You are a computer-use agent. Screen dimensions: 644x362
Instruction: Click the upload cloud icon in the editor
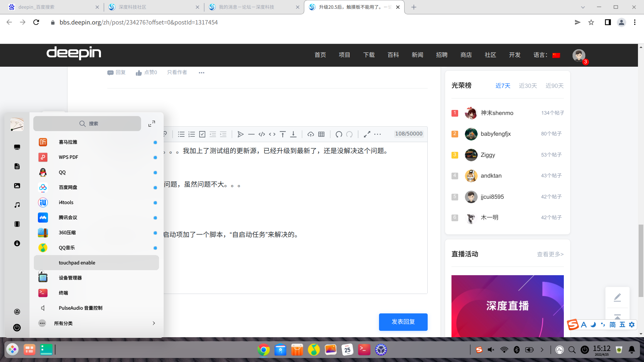[x=311, y=134]
